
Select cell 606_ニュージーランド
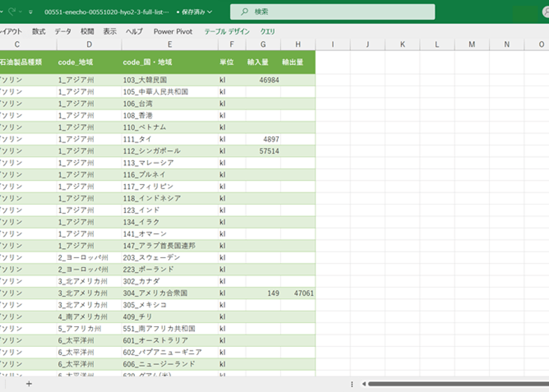[x=169, y=364]
